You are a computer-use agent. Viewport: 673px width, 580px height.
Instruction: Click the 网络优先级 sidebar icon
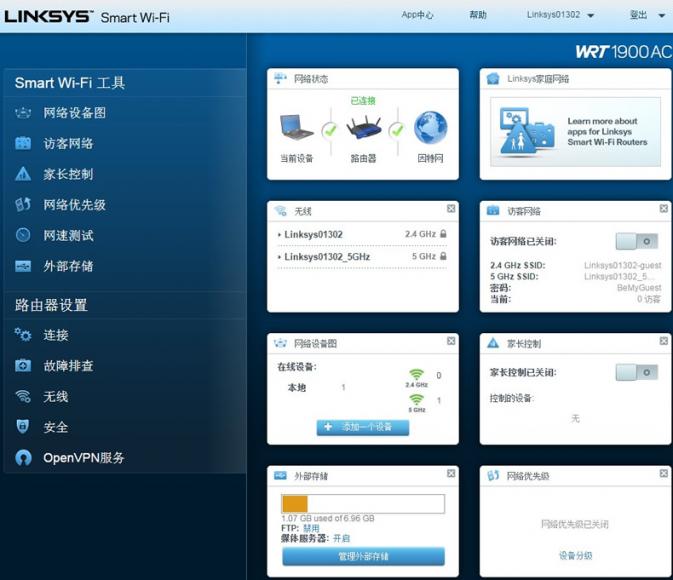pyautogui.click(x=23, y=205)
